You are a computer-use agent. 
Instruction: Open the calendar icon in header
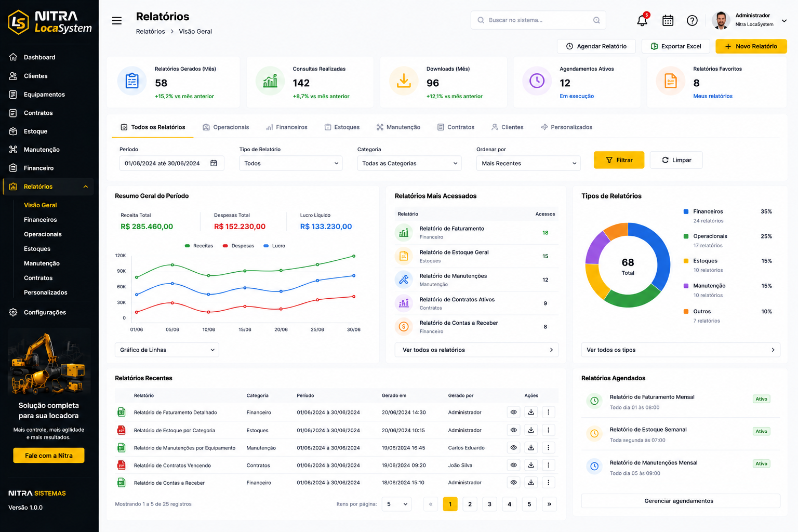pos(668,20)
